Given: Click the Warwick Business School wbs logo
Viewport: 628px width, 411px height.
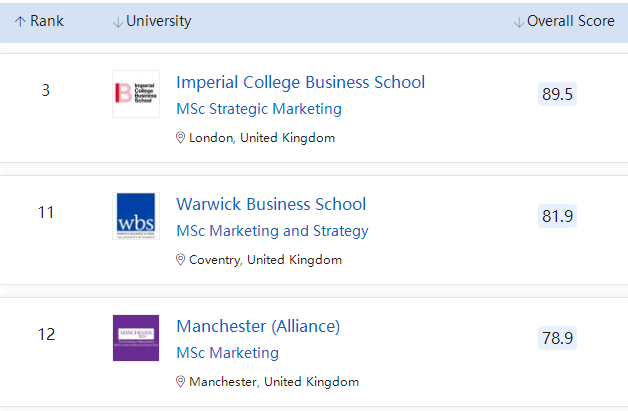Looking at the screenshot, I should tap(136, 215).
